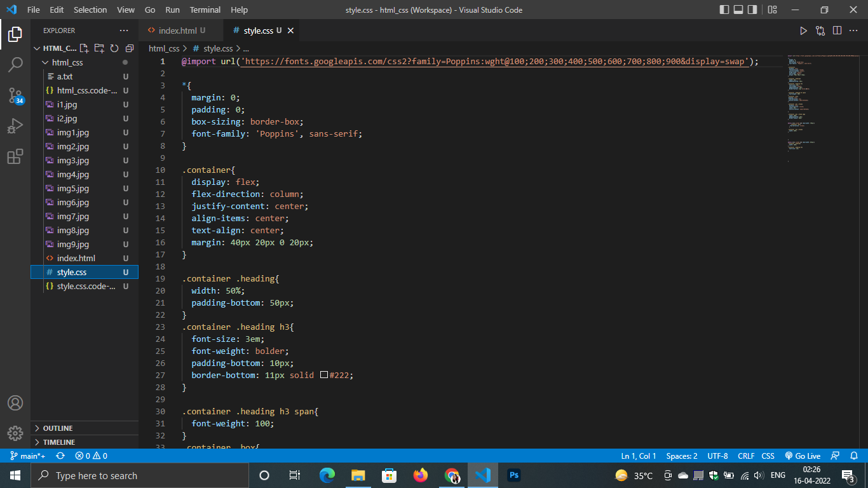This screenshot has width=868, height=488.
Task: Open Firefox from the taskbar
Action: pyautogui.click(x=421, y=475)
